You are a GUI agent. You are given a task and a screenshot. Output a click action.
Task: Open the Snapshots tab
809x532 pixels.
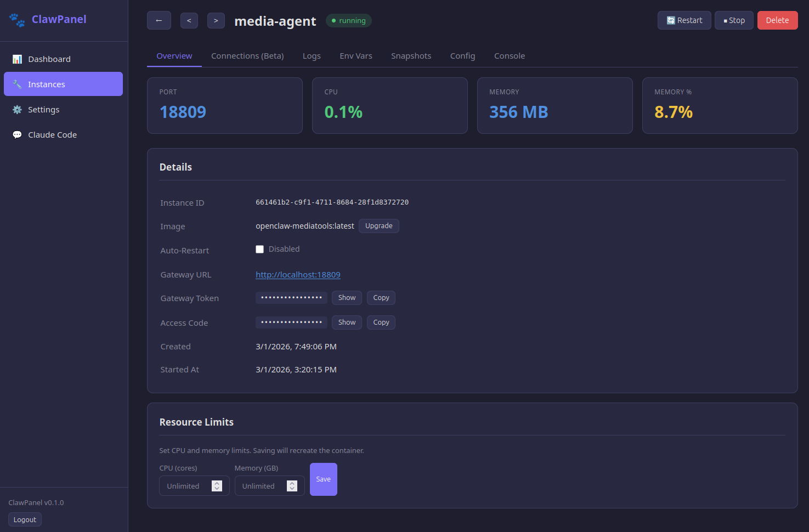411,55
